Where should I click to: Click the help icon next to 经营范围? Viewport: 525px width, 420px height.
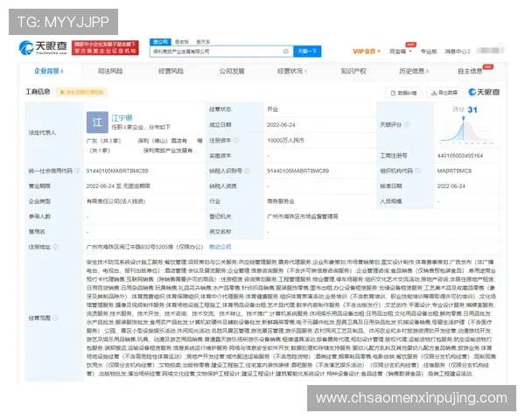pyautogui.click(x=55, y=318)
